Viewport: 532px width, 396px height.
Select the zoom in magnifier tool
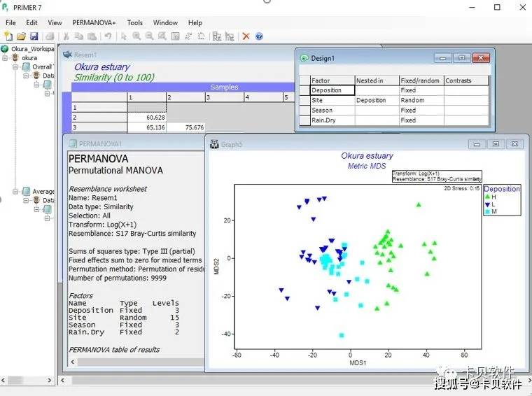point(136,36)
